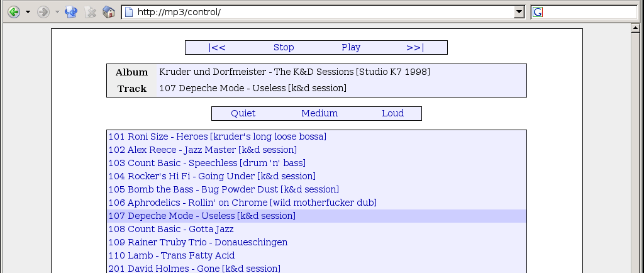The height and width of the screenshot is (273, 644).
Task: Click the page icon in the address bar
Action: (129, 12)
